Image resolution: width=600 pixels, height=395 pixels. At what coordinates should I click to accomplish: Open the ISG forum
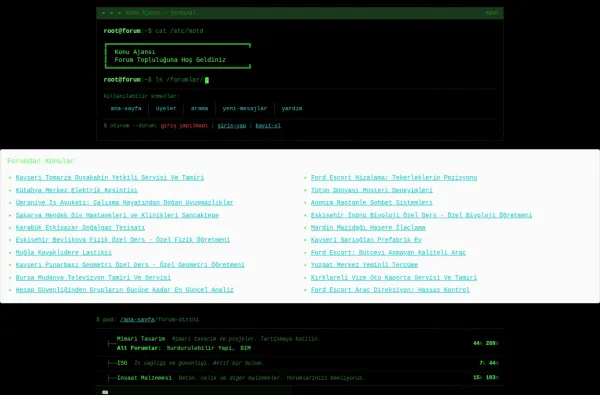pos(122,363)
